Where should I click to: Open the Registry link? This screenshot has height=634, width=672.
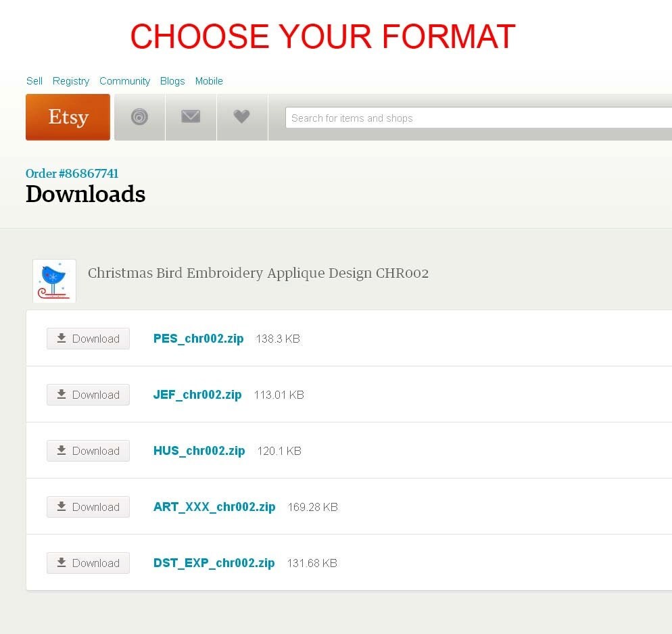(x=71, y=81)
